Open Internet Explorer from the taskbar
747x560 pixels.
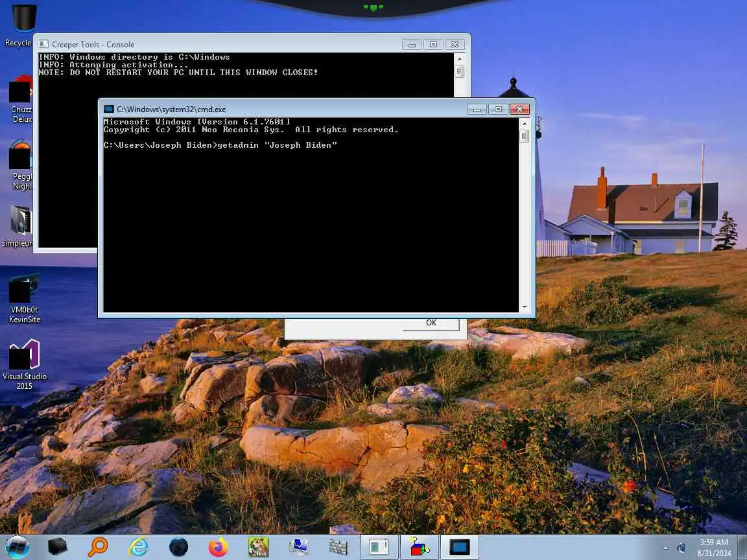coord(138,547)
